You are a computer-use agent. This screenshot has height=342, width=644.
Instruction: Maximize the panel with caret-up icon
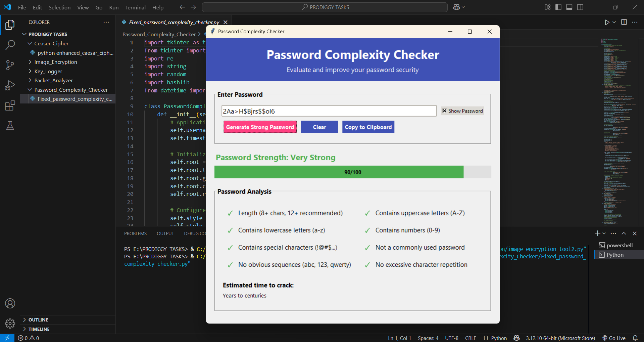[x=624, y=233]
